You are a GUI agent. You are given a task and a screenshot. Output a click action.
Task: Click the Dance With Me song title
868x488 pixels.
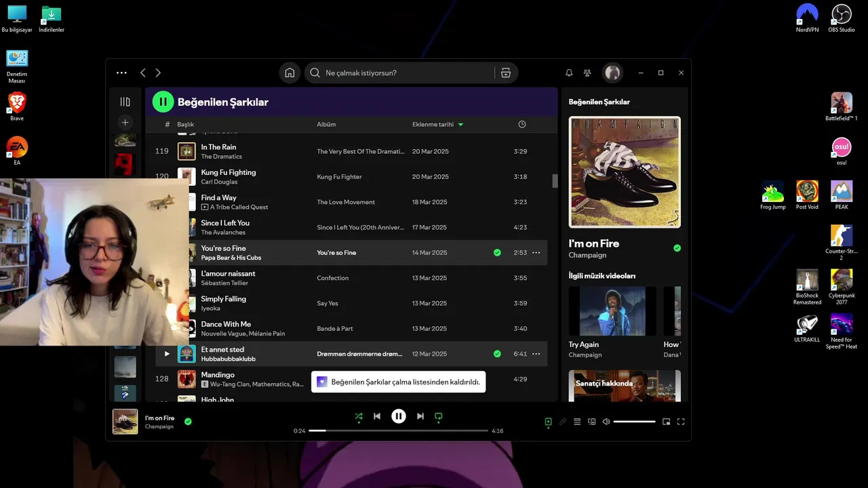tap(226, 324)
